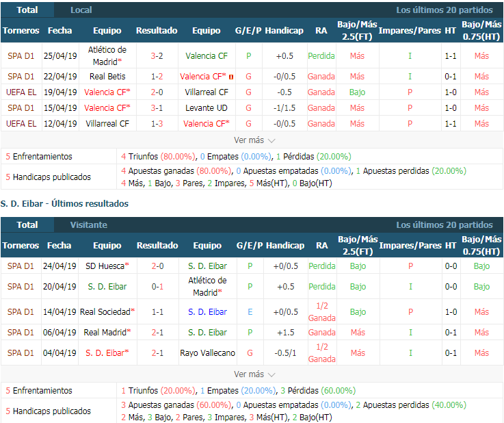Open Los últimos 20 partidos in Eibar table

click(x=445, y=225)
